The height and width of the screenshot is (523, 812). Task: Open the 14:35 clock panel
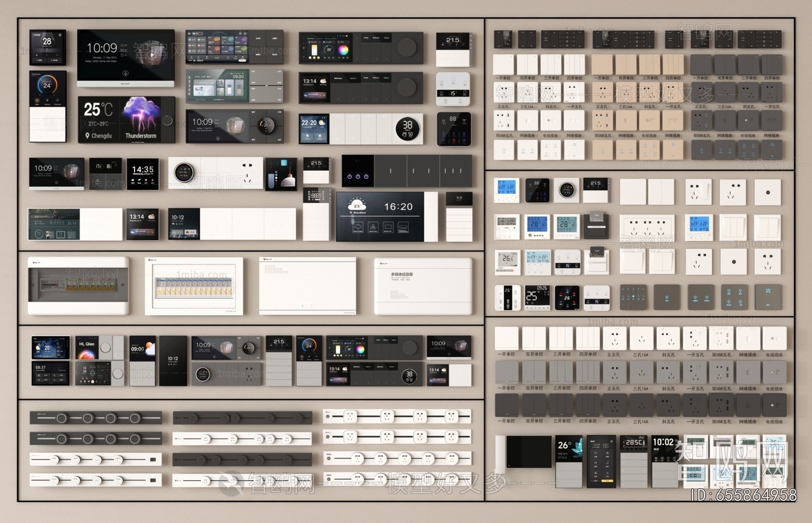(143, 174)
